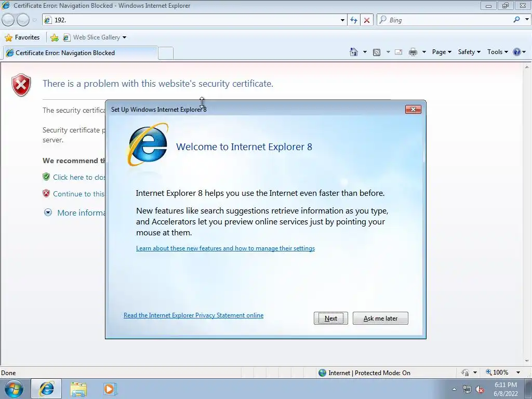Click the red shield certificate error icon
This screenshot has width=532, height=399.
pos(21,85)
